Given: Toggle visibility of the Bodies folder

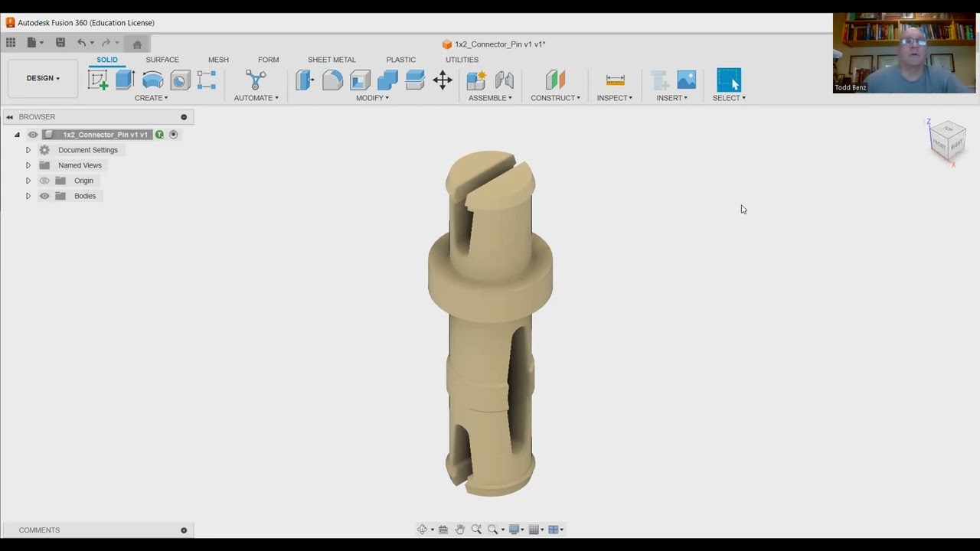Looking at the screenshot, I should 44,196.
